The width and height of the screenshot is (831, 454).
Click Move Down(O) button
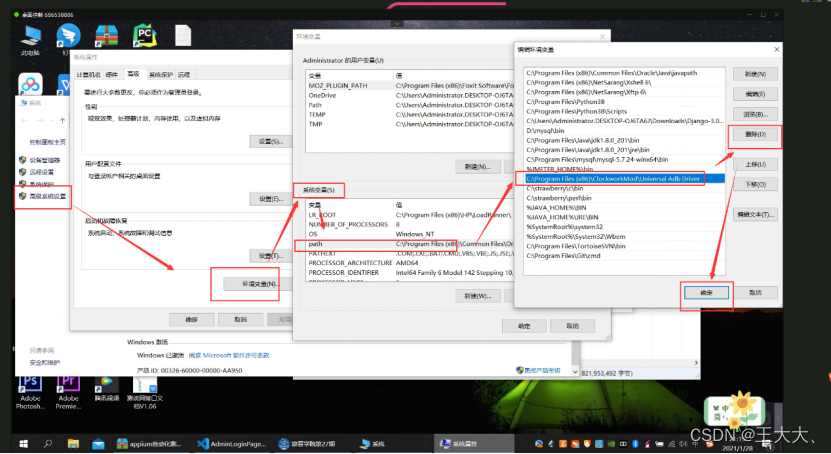[x=755, y=184]
